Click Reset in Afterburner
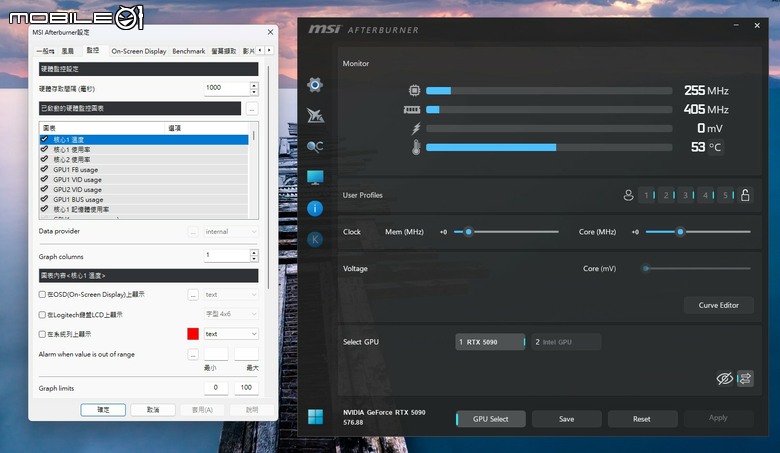 tap(642, 419)
